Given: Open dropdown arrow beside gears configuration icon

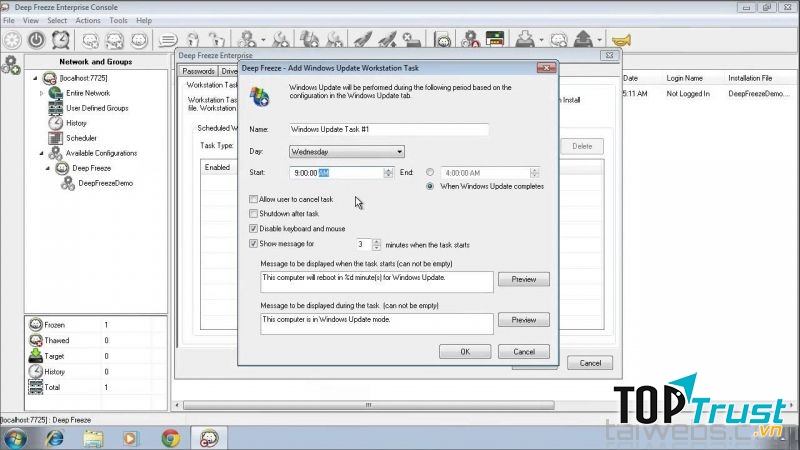Looking at the screenshot, I should [x=263, y=40].
